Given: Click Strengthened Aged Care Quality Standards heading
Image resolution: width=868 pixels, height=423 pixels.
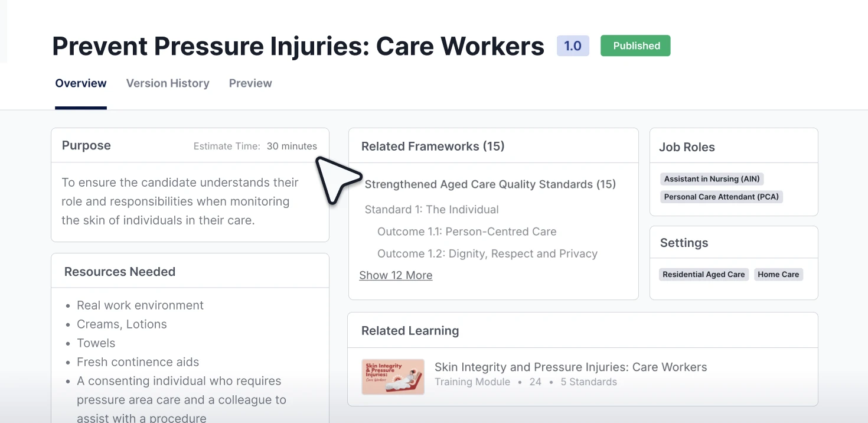Looking at the screenshot, I should tap(491, 184).
